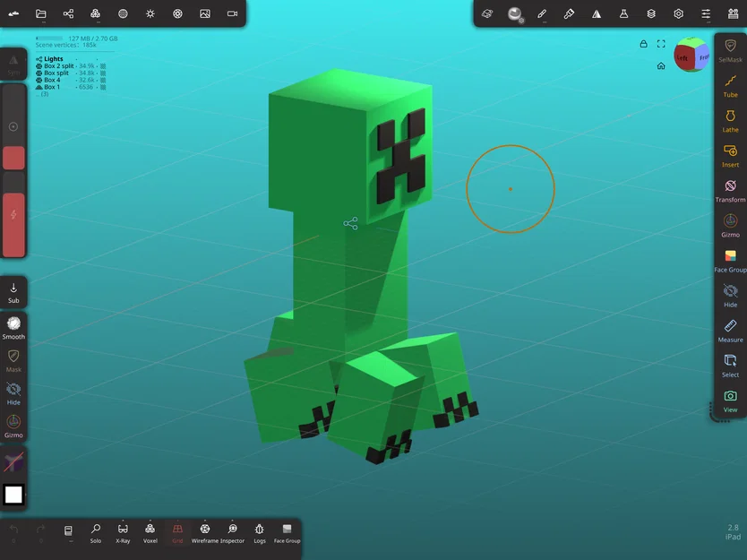Open the Nomad logo menu
The width and height of the screenshot is (747, 560).
pyautogui.click(x=13, y=13)
